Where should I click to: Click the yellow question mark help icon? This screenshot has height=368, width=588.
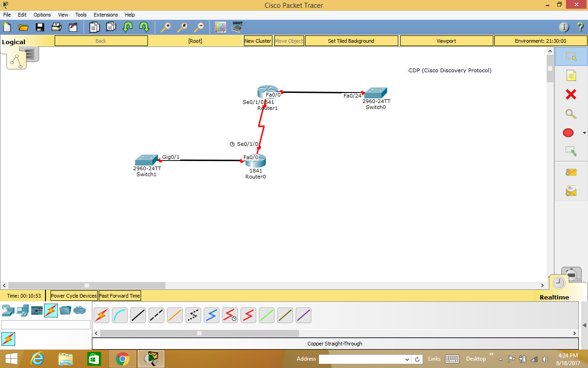click(x=580, y=27)
